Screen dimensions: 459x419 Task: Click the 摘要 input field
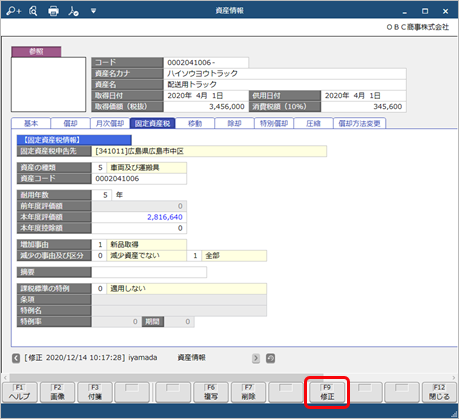click(149, 272)
